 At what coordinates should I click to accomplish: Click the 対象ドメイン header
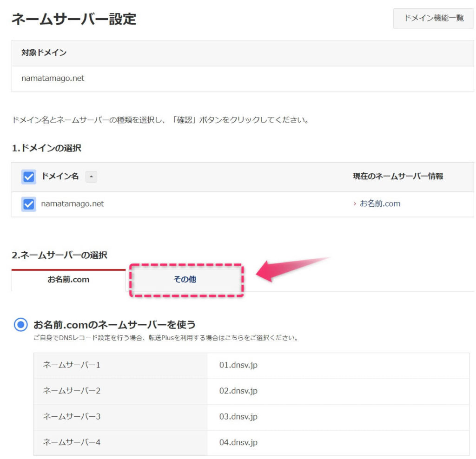[44, 53]
